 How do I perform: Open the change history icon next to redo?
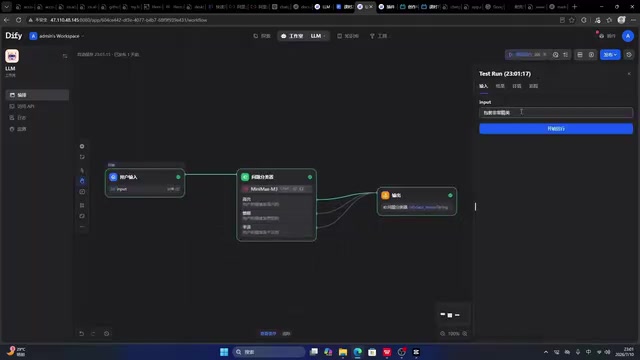[x=107, y=333]
